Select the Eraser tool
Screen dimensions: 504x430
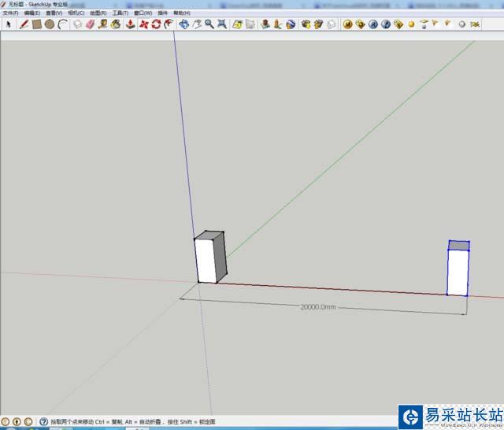click(x=90, y=24)
